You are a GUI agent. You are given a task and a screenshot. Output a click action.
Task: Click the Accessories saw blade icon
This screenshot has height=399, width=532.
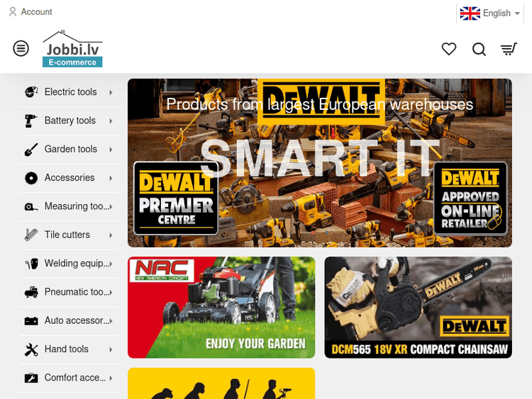pos(31,178)
